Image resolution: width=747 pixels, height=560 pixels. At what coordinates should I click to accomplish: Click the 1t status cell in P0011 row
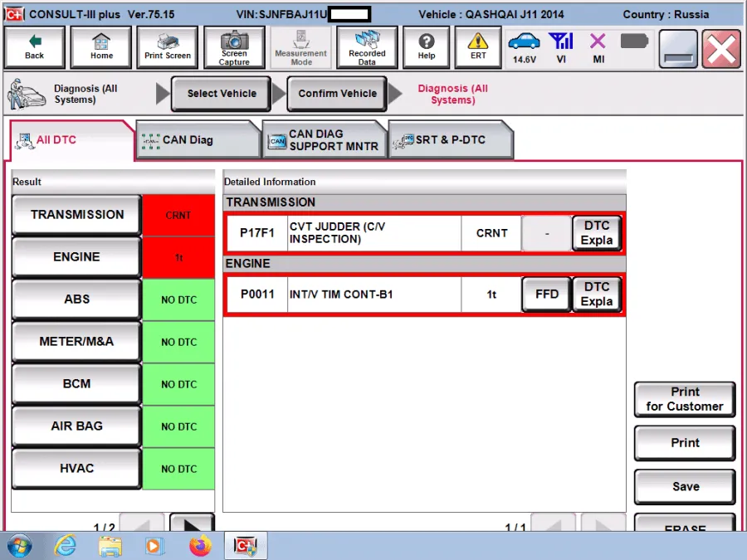point(491,295)
